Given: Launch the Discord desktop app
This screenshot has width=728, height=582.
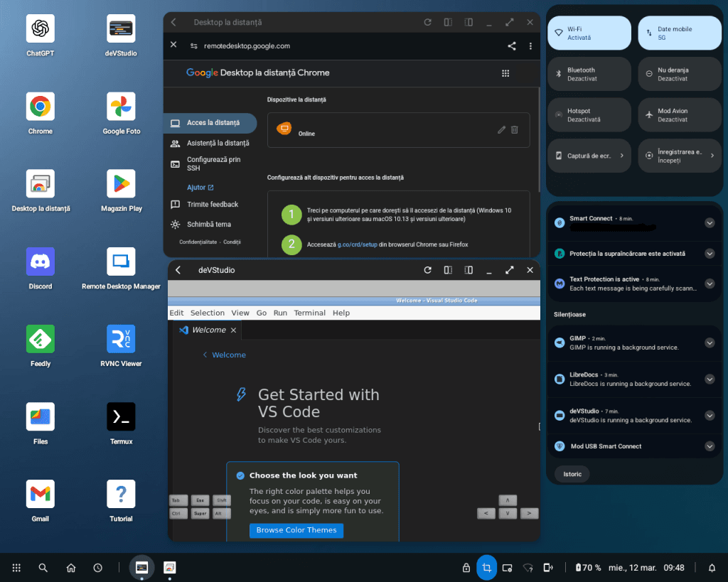Looking at the screenshot, I should [x=41, y=262].
